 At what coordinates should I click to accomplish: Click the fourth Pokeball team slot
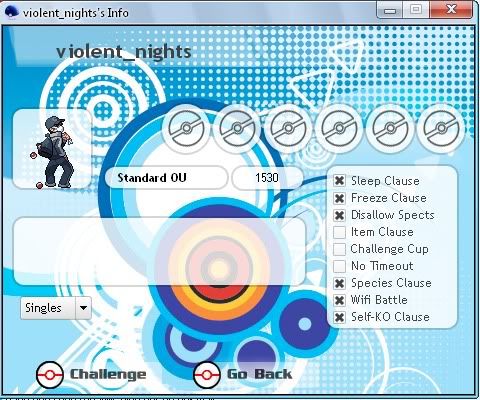click(x=339, y=129)
